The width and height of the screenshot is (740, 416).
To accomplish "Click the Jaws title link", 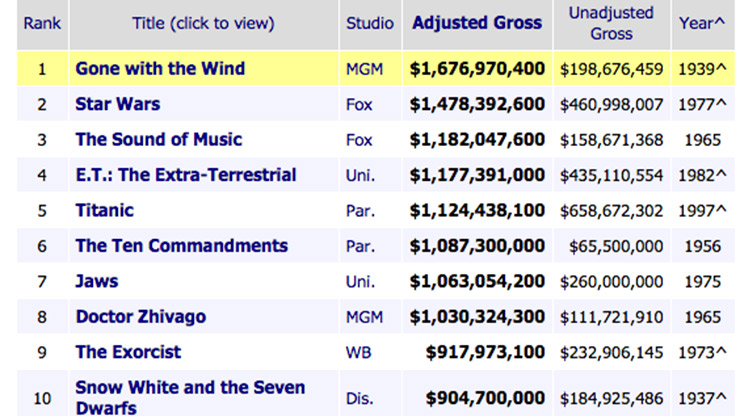I will (97, 281).
